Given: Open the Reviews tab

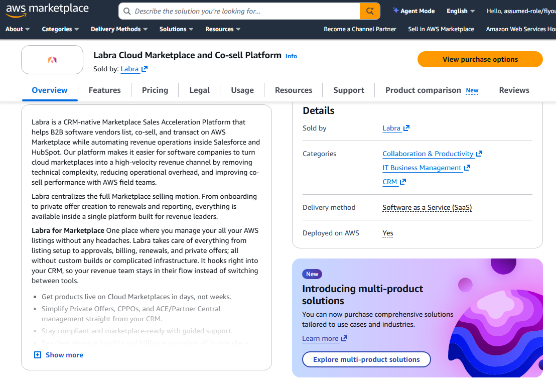Looking at the screenshot, I should (514, 90).
